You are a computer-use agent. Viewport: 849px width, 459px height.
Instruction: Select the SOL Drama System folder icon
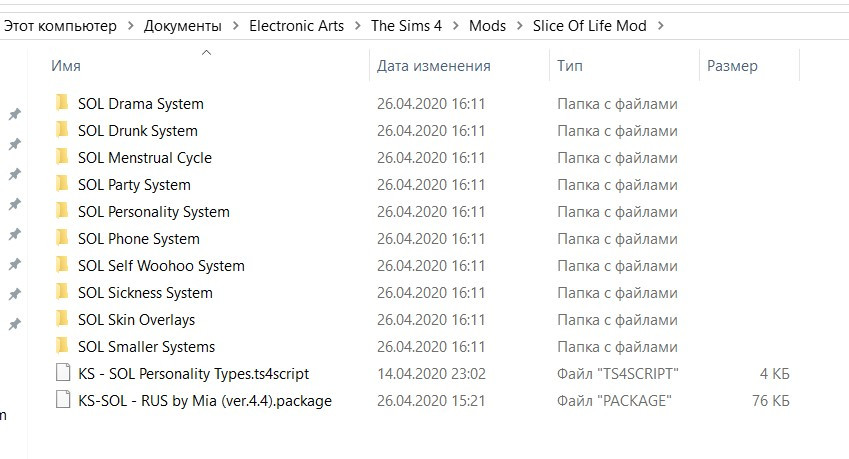point(62,102)
